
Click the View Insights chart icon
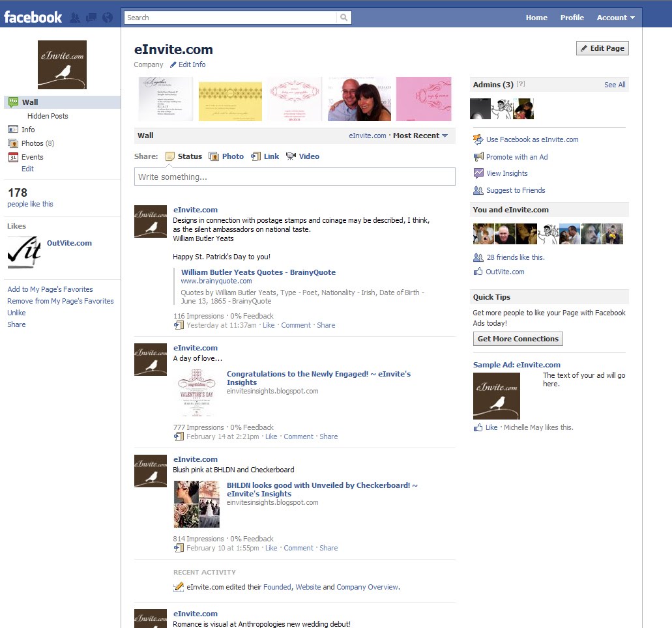coord(478,173)
